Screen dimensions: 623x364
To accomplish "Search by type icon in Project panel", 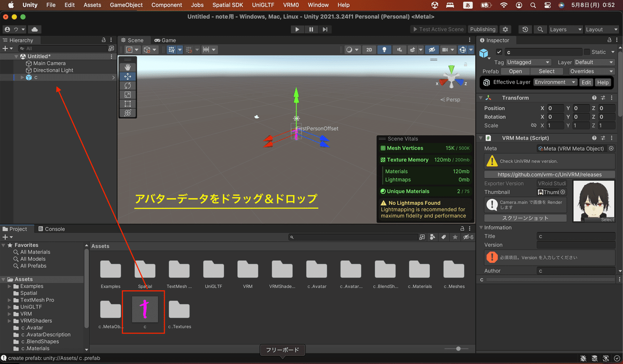I will [432, 237].
